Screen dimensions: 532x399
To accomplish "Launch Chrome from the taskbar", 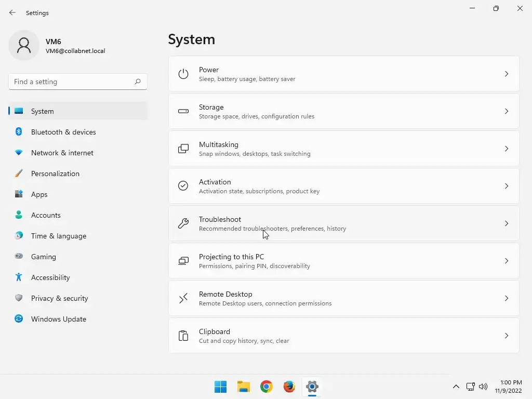I will [x=267, y=387].
